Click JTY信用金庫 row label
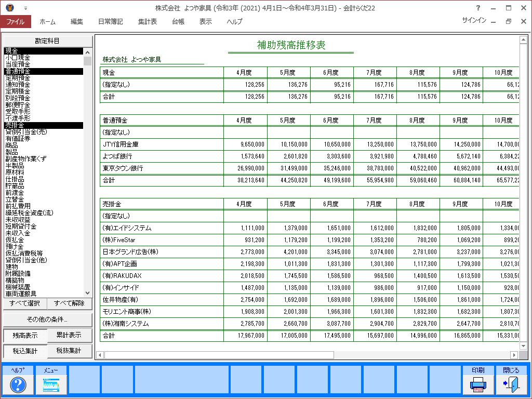Image resolution: width=532 pixels, height=399 pixels. coord(121,144)
